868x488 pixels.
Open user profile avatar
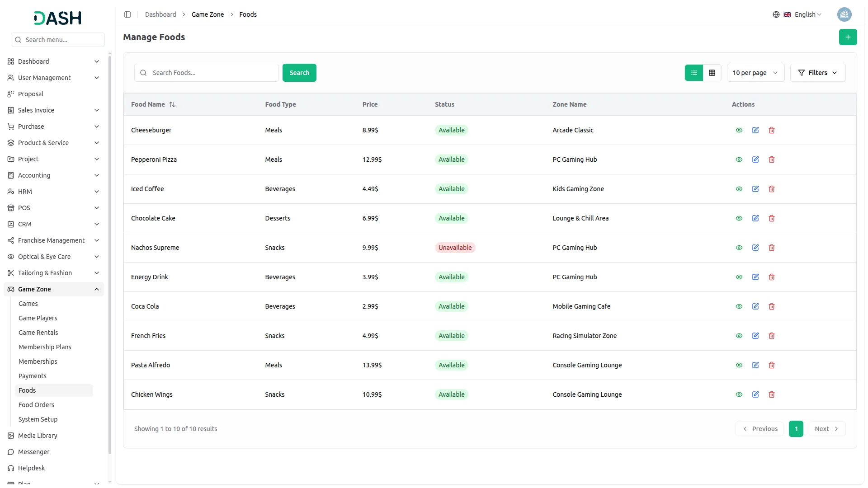(x=844, y=14)
